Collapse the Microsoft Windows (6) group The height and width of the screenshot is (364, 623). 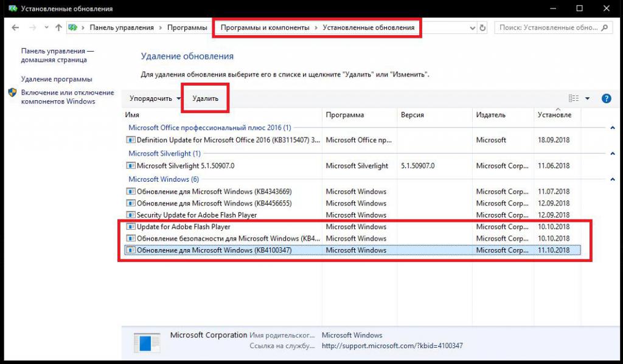pyautogui.click(x=612, y=179)
